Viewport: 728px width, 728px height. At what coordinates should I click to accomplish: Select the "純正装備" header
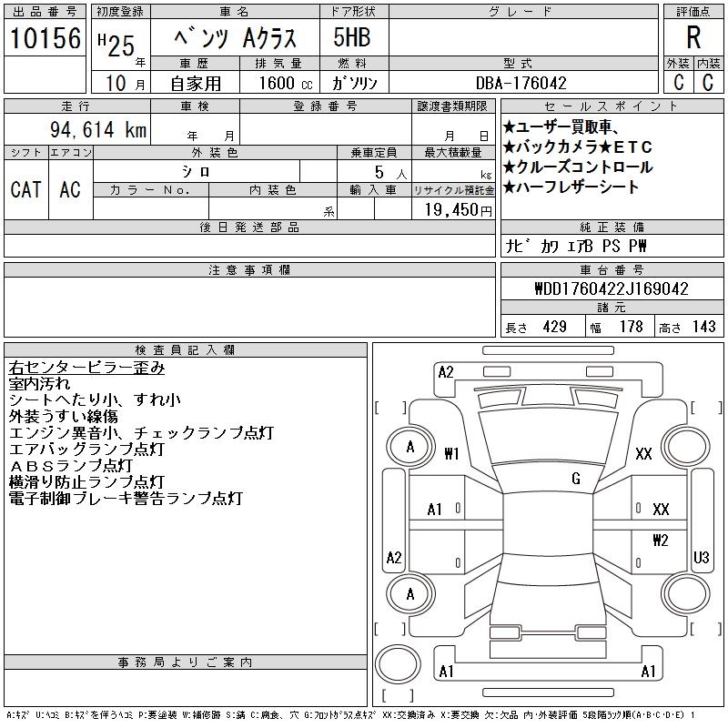[612, 227]
